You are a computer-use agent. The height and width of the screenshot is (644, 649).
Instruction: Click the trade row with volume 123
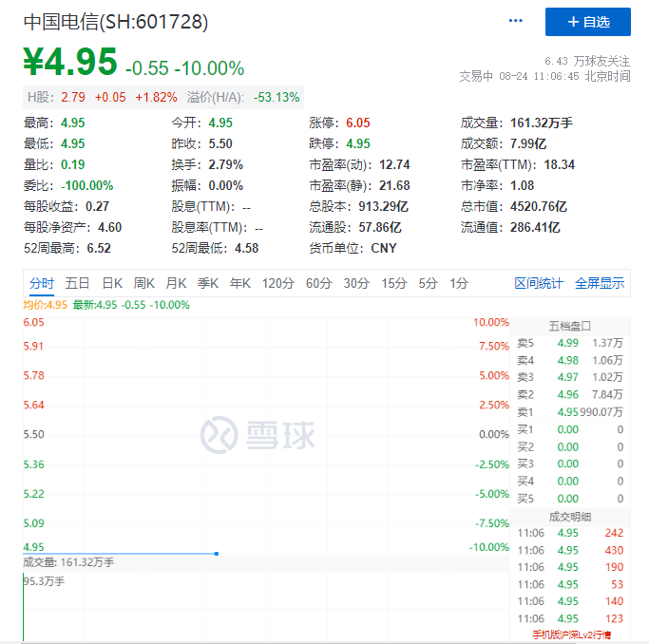570,618
